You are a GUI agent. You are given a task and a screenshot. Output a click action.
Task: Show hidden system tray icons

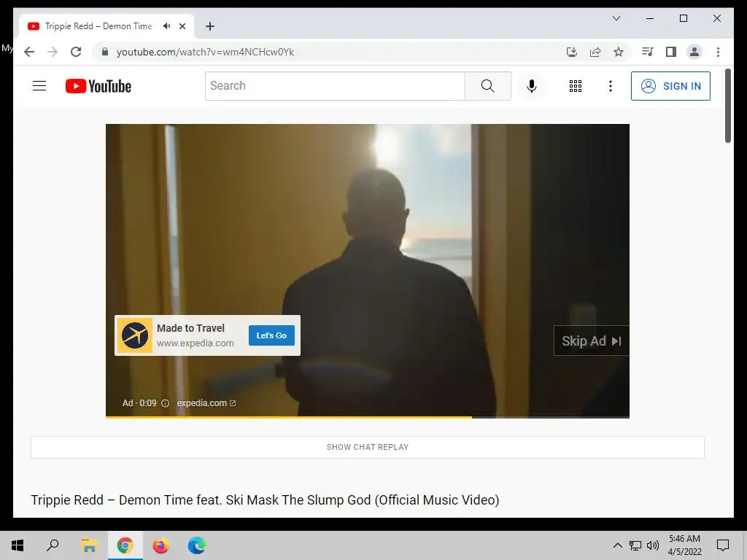pyautogui.click(x=617, y=545)
